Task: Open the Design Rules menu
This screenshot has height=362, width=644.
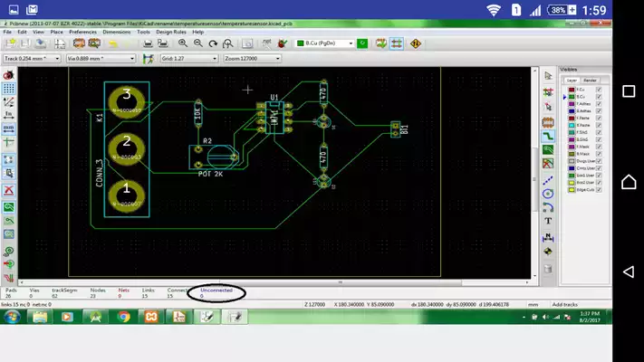Action: click(171, 32)
